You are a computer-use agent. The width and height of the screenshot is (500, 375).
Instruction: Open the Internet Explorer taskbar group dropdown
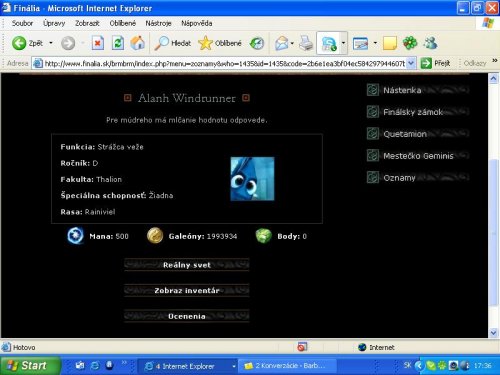click(234, 366)
